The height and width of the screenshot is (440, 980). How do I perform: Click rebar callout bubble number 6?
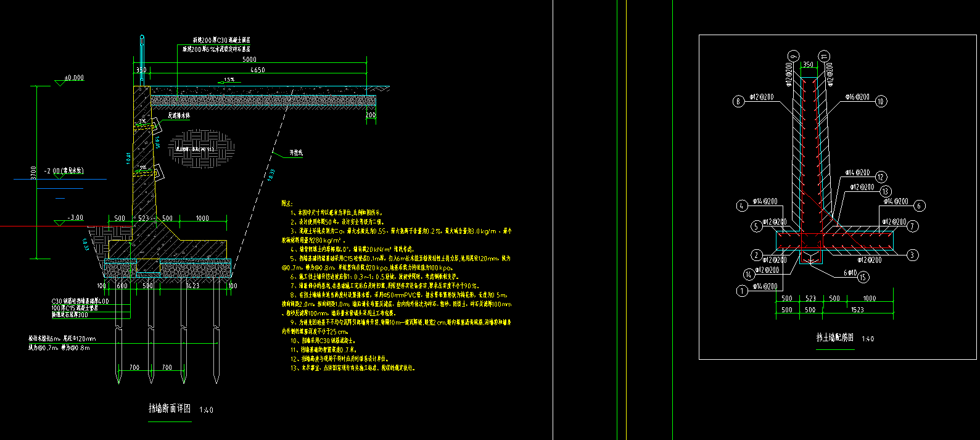point(920,206)
